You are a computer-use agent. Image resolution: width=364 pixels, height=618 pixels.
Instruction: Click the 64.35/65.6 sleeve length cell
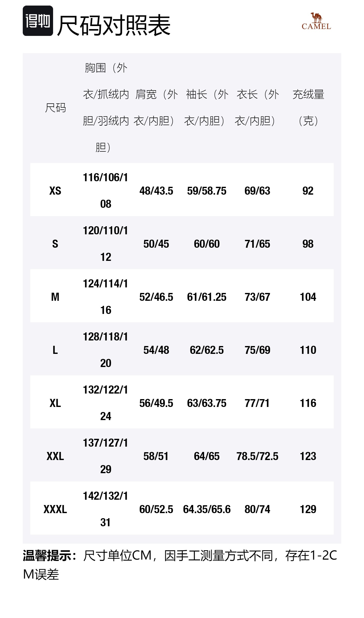pos(207,509)
